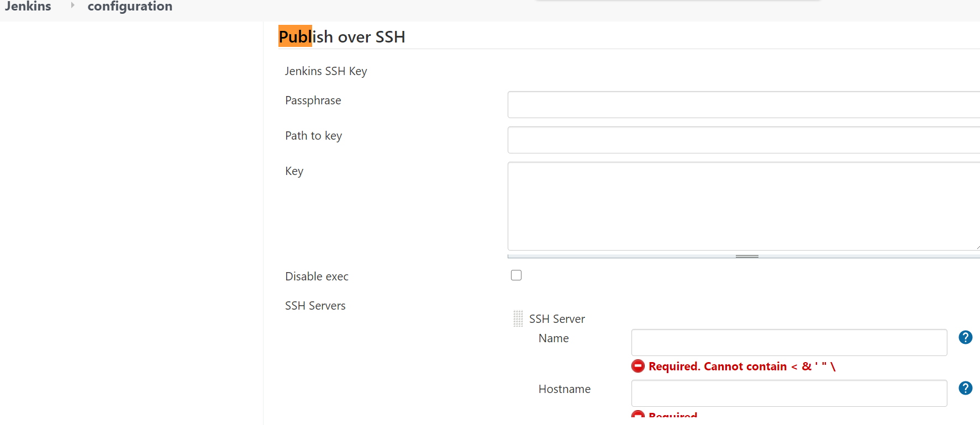The width and height of the screenshot is (980, 425).
Task: Click the red error icon under Name
Action: click(x=638, y=366)
